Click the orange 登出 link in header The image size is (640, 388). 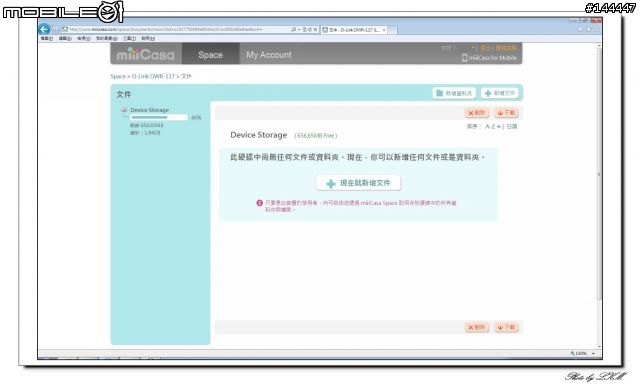click(485, 48)
